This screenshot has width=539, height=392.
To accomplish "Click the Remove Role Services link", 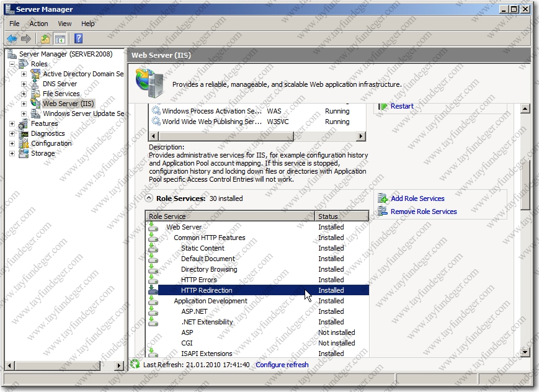I will (x=424, y=212).
